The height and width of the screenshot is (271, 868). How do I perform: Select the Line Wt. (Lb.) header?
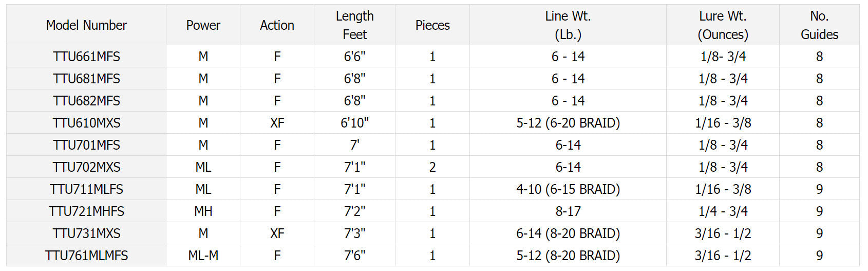point(568,25)
